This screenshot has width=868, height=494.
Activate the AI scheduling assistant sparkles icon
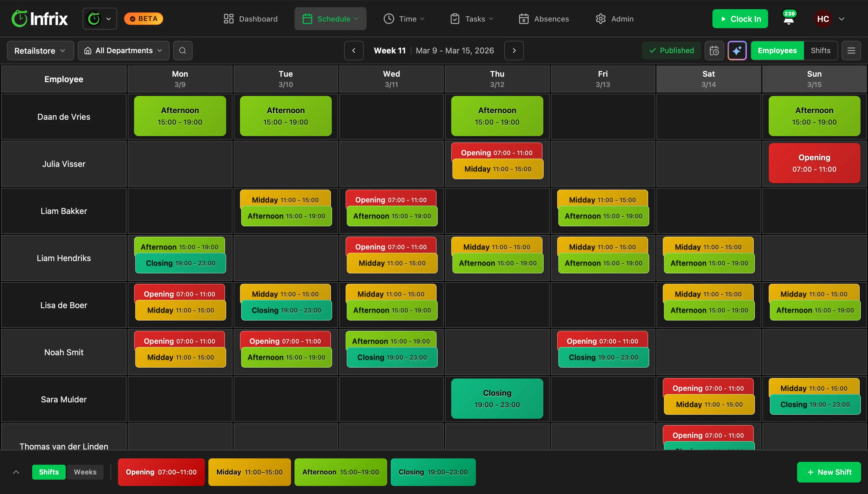737,50
